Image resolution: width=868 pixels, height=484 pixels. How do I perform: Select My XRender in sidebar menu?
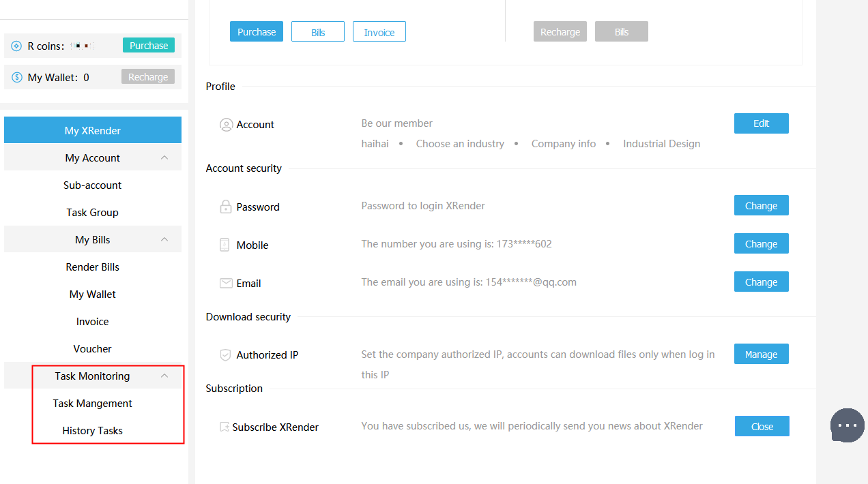[93, 130]
